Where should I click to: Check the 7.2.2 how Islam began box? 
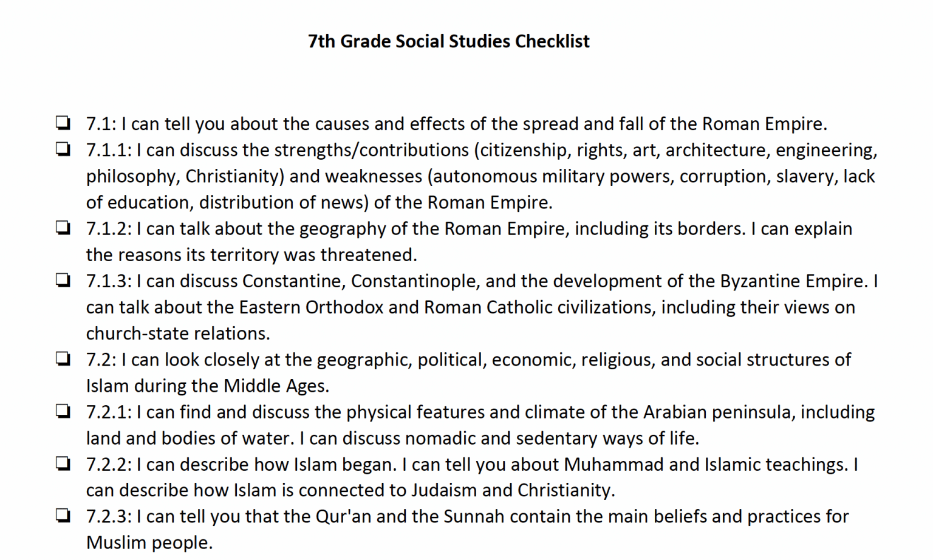[x=63, y=463]
